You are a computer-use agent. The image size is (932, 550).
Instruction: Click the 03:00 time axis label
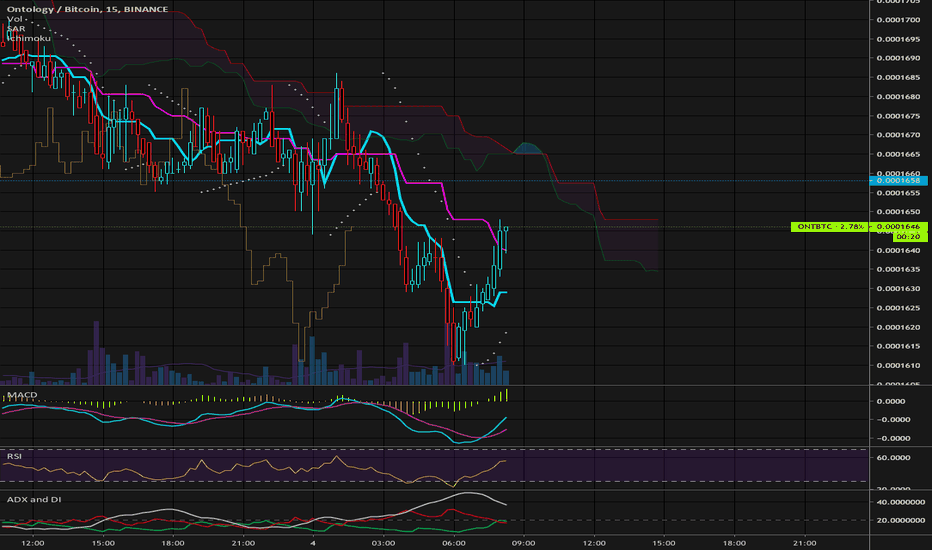(x=383, y=543)
